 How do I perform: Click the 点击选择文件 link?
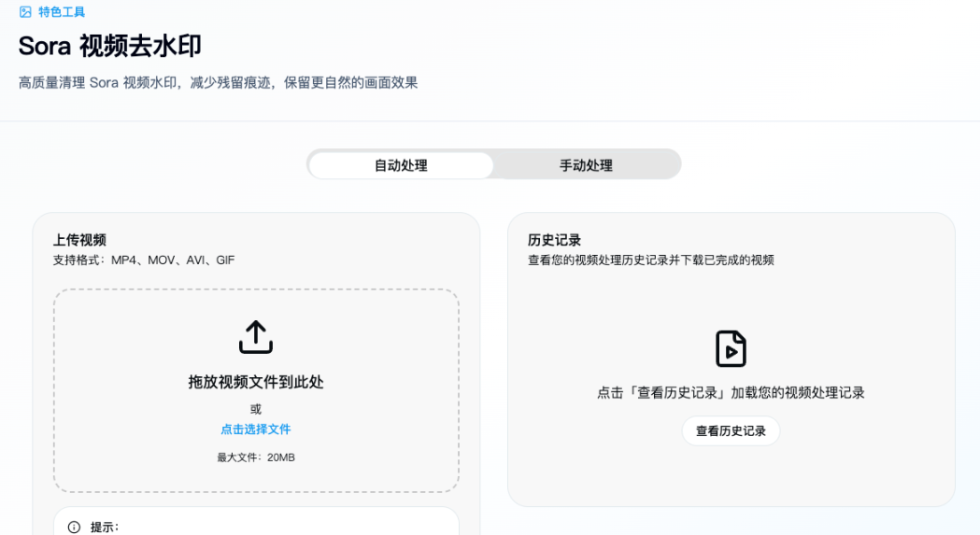255,429
